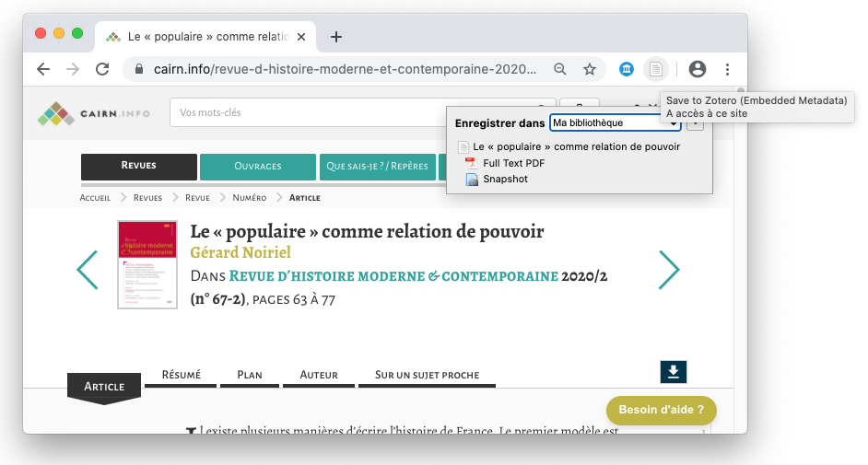The width and height of the screenshot is (868, 465).
Task: Click the Full Text PDF icon in Zotero popup
Action: [x=471, y=163]
